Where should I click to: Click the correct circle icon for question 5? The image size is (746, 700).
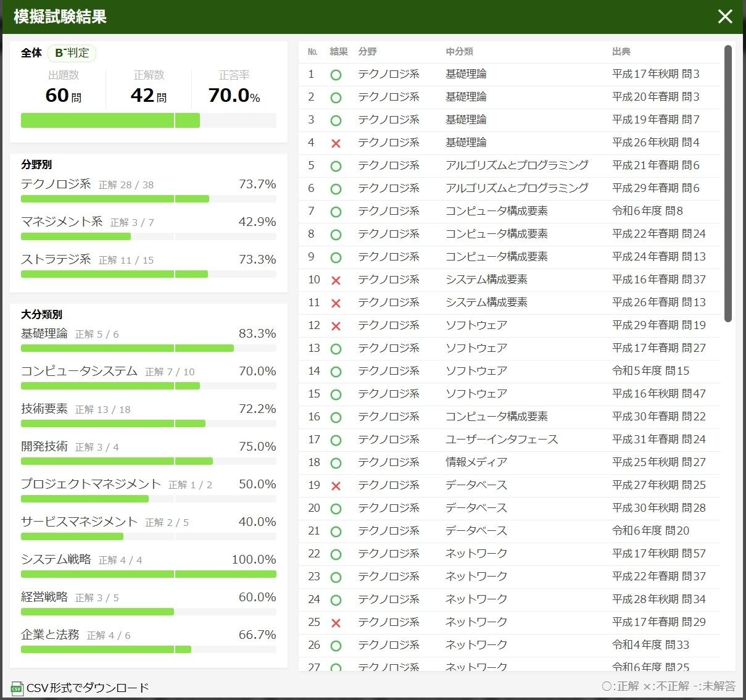336,166
